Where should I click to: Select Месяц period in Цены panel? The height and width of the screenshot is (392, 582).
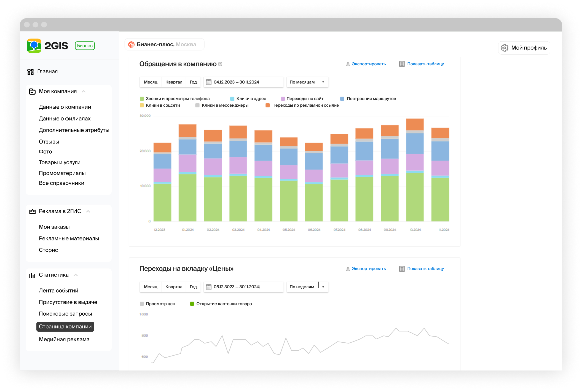pyautogui.click(x=151, y=287)
